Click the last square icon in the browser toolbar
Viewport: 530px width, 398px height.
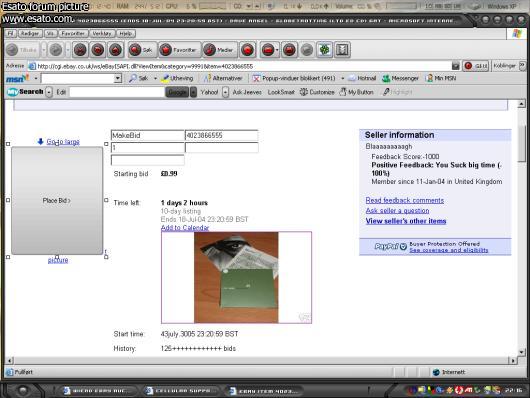[x=342, y=50]
